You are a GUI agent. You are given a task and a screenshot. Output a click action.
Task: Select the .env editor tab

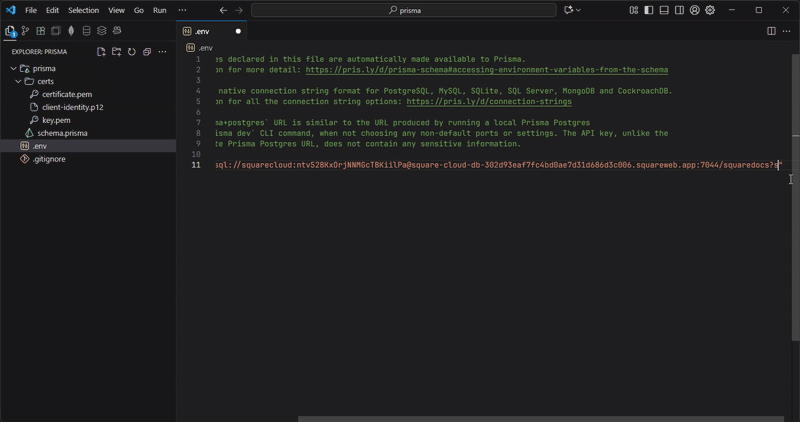coord(203,31)
